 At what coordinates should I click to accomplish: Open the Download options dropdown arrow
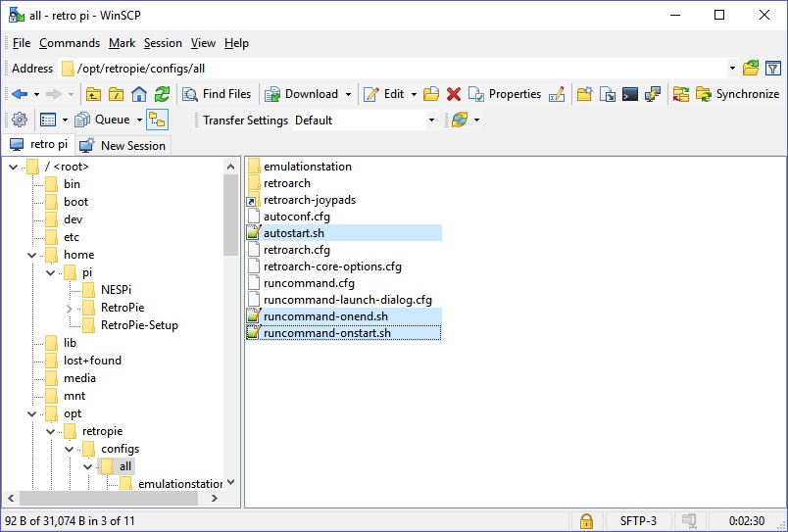[348, 94]
